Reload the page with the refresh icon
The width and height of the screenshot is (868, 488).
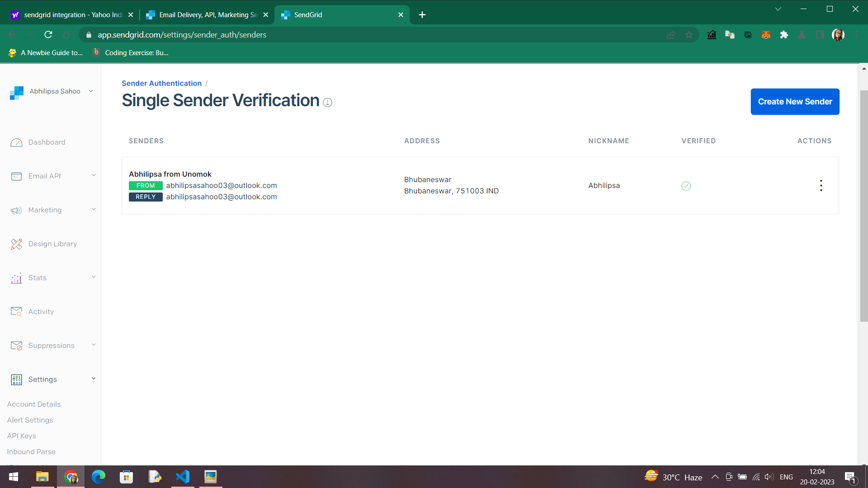click(x=48, y=35)
